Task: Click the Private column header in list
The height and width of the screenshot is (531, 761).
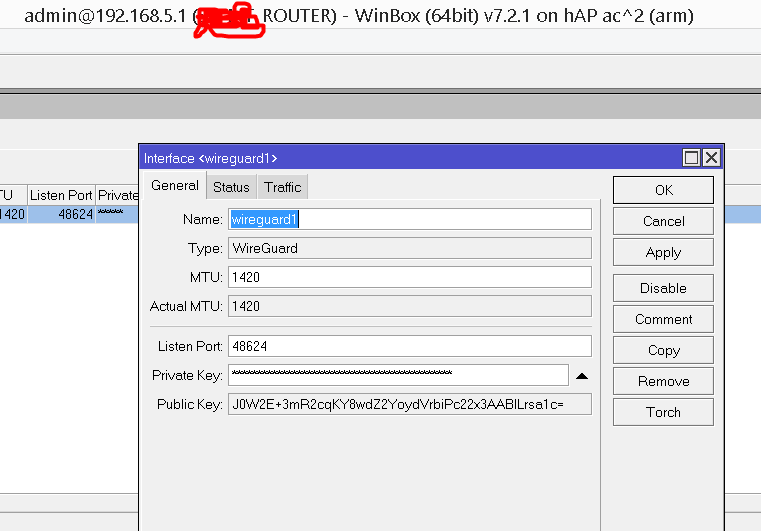Action: [117, 195]
